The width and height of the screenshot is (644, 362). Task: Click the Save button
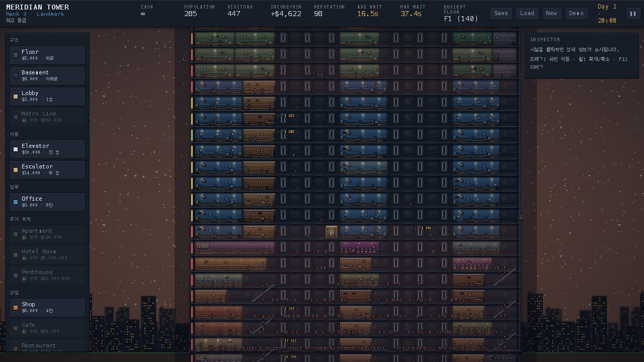[x=501, y=14]
